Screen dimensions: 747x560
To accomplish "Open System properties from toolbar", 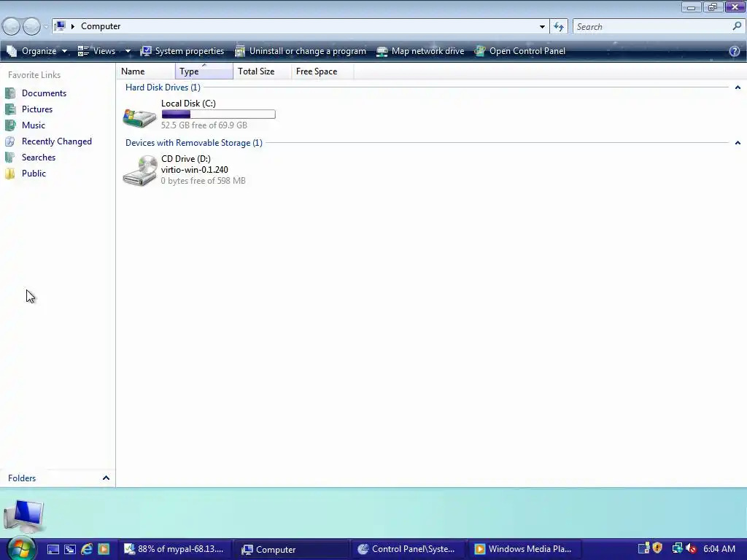I will coord(182,51).
